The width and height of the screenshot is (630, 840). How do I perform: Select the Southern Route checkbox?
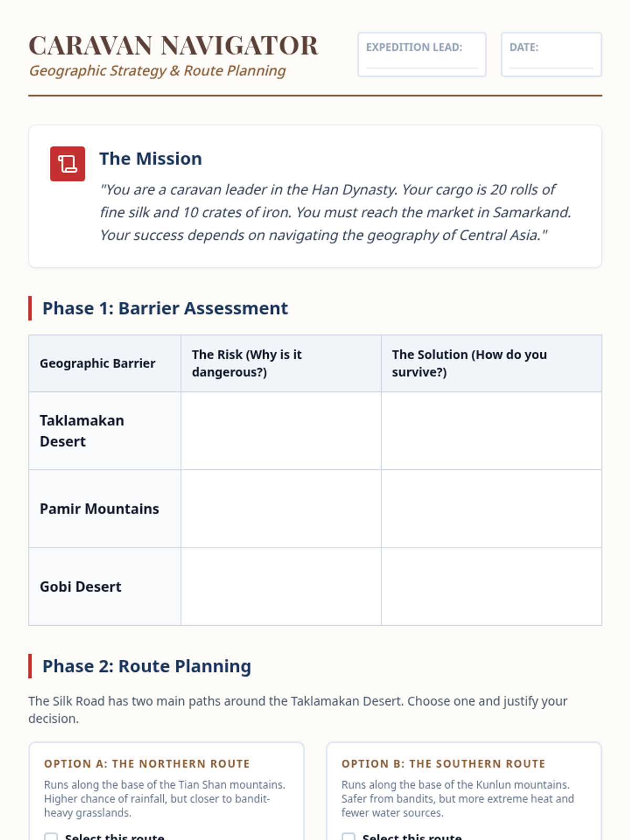tap(349, 836)
